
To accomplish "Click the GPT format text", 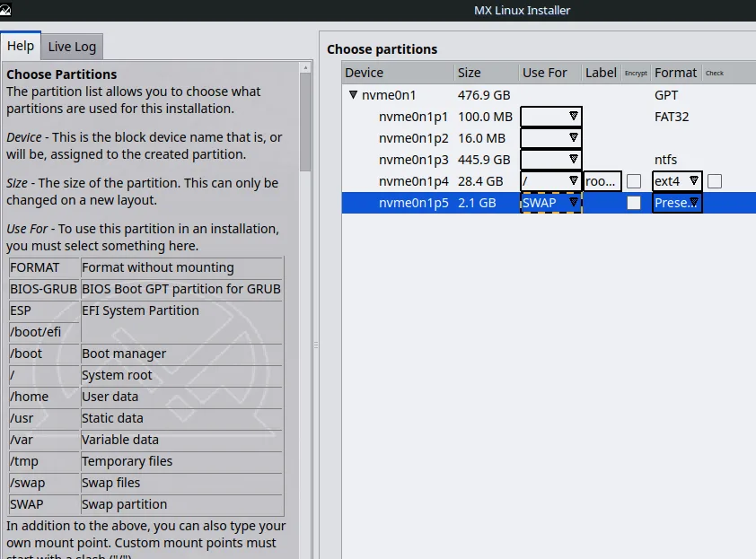I will tap(666, 95).
